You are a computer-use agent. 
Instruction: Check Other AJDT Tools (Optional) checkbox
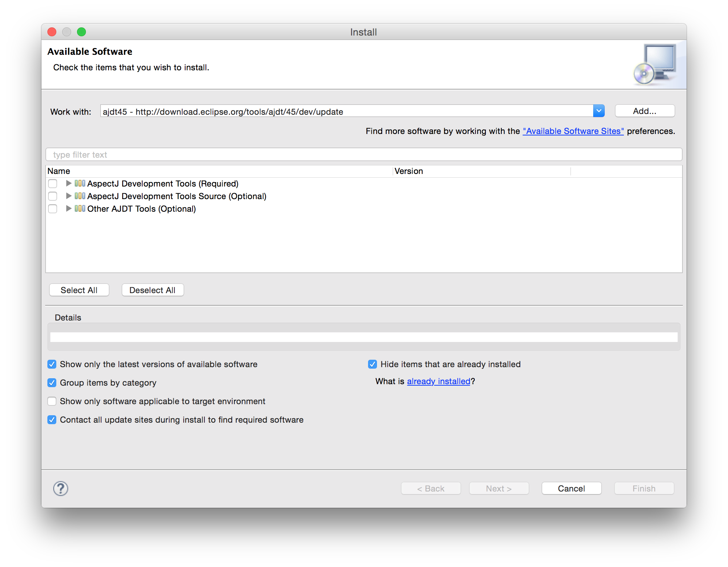[x=53, y=209]
